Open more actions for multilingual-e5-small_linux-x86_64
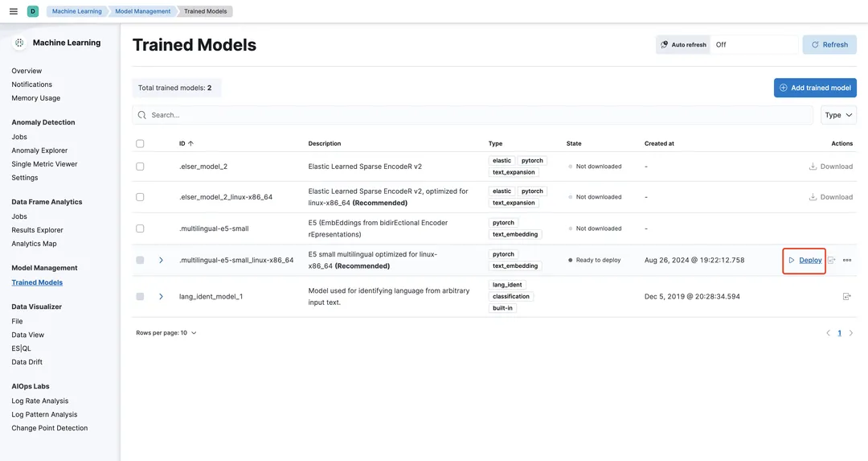 coord(847,261)
